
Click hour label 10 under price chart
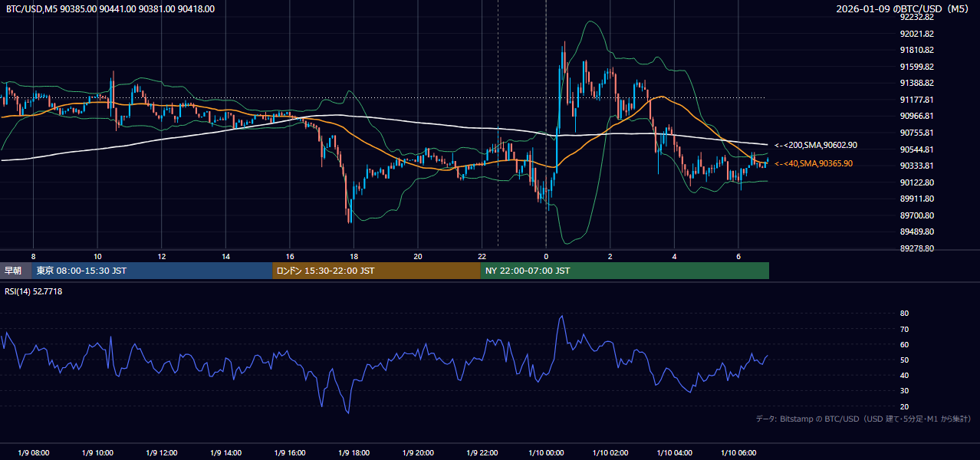(x=97, y=256)
